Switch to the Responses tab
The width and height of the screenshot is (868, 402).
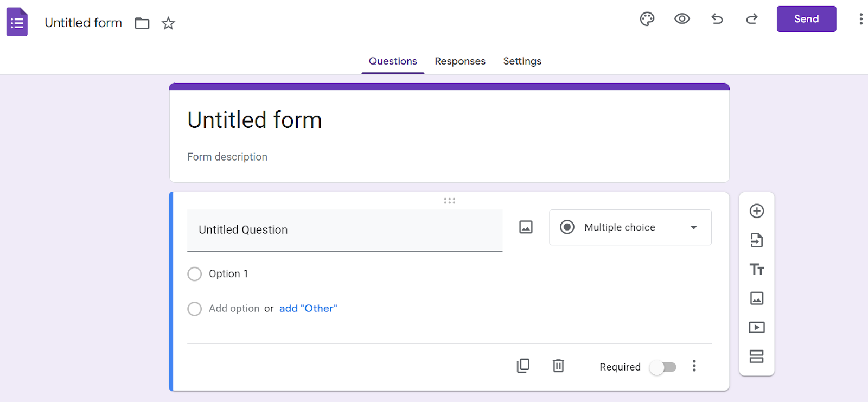coord(459,61)
